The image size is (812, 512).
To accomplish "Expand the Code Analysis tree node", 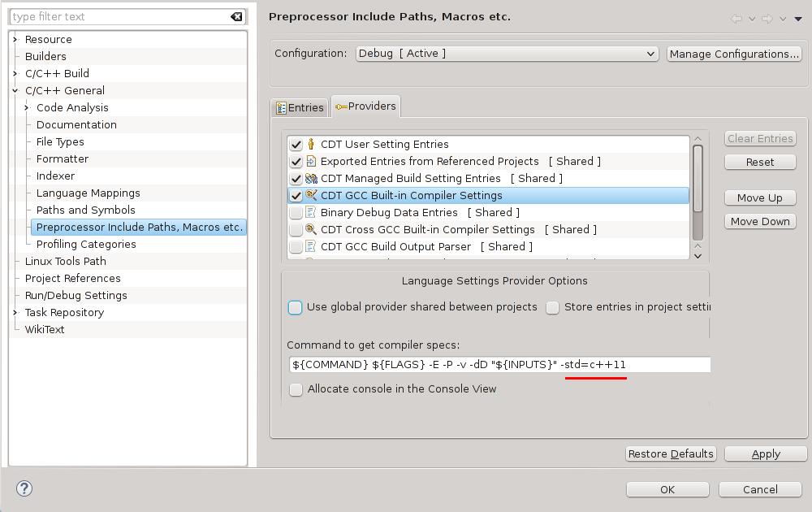I will coord(27,108).
